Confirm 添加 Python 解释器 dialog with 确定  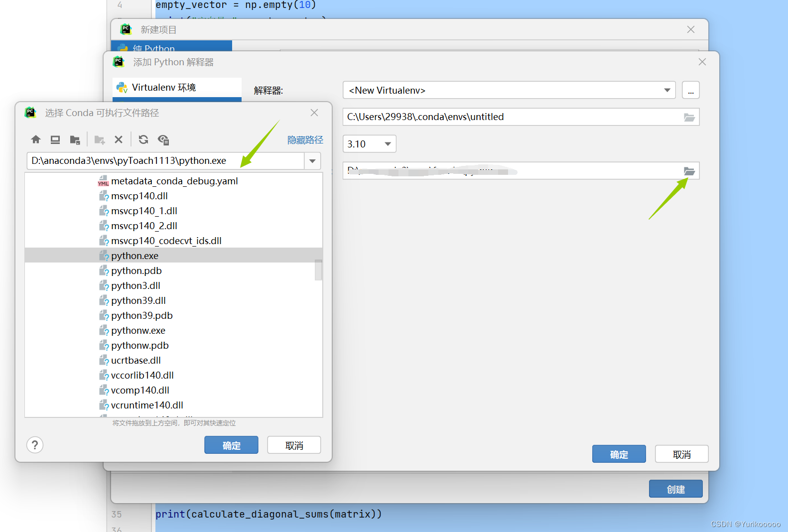[619, 454]
